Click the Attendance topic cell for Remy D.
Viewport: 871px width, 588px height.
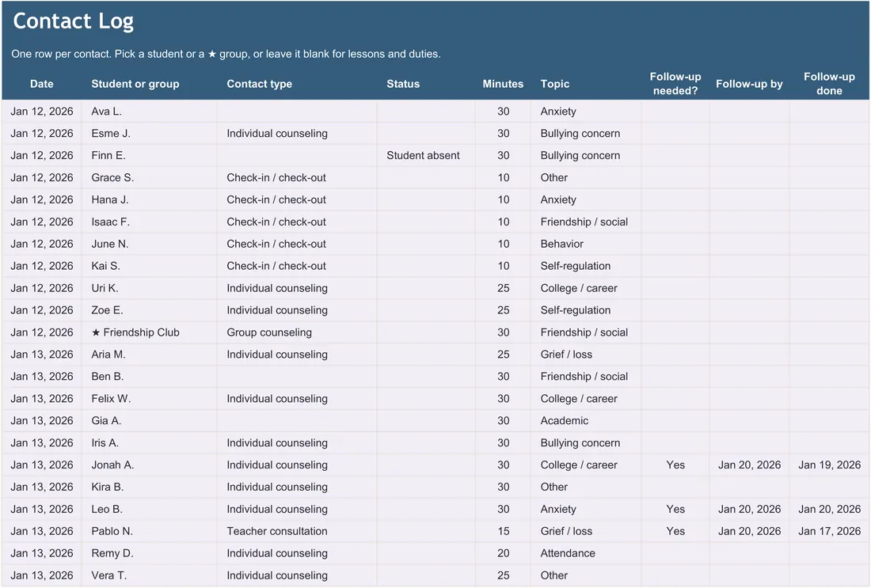click(586, 554)
